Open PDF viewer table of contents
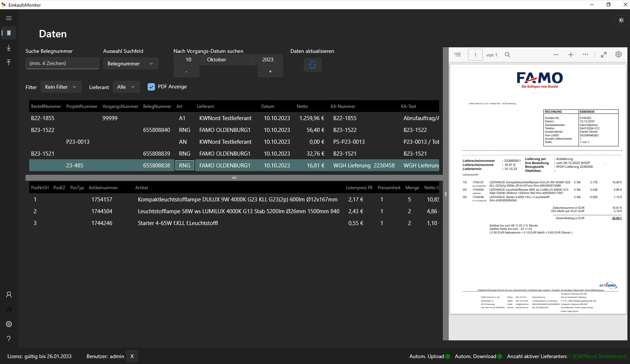Screen dimensions: 630x364 click(x=458, y=55)
